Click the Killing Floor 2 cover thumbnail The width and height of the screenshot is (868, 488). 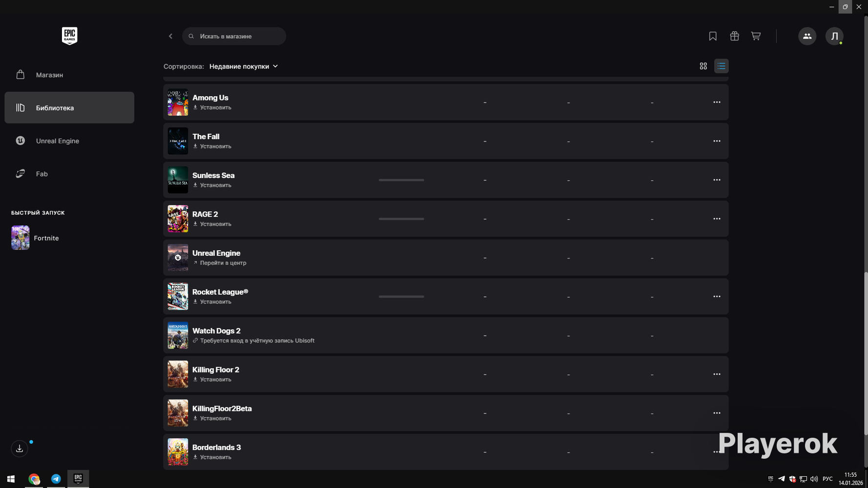pos(178,374)
